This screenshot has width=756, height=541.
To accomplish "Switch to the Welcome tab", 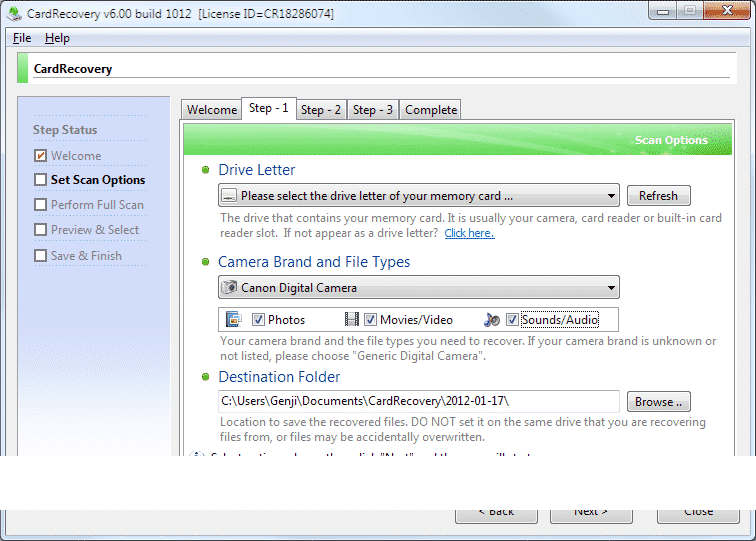I will [212, 110].
